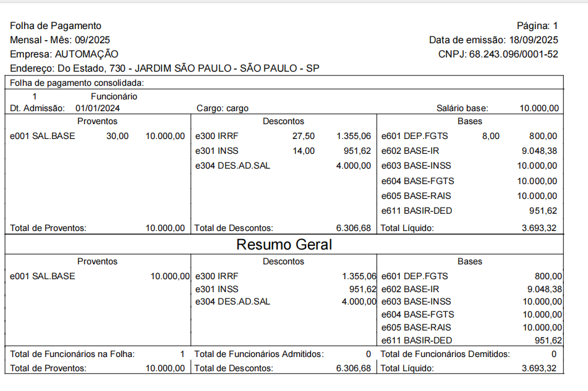This screenshot has height=391, width=588.
Task: Click "Total de Funcionários Demitidos:" label
Action: coord(445,354)
